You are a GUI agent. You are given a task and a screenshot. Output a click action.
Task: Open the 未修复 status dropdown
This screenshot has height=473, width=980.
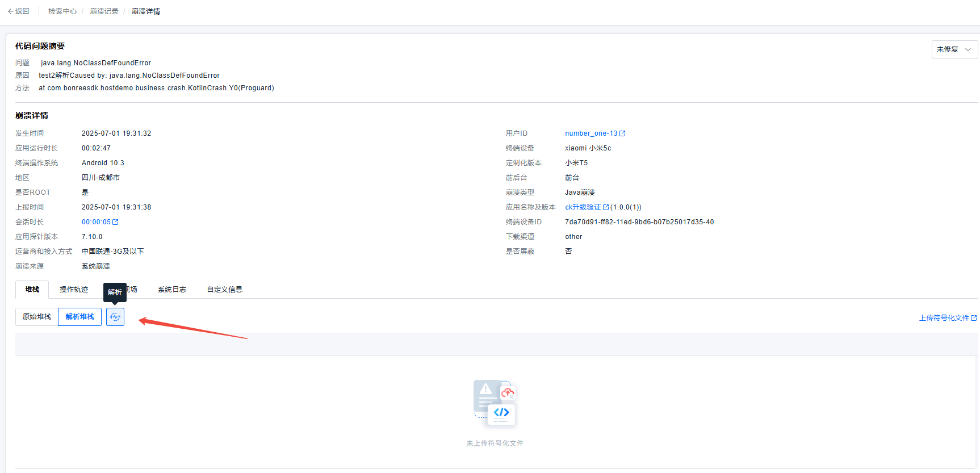point(954,49)
